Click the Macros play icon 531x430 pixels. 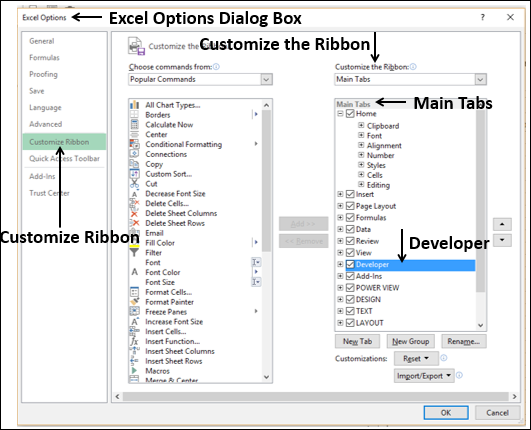[134, 371]
